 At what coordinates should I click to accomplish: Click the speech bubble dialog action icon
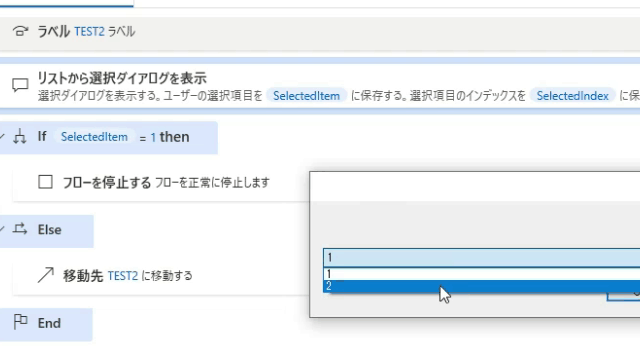click(20, 85)
